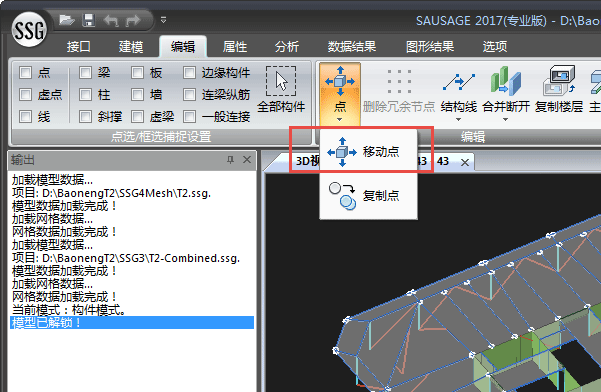Pin the 输出 panel

230,159
